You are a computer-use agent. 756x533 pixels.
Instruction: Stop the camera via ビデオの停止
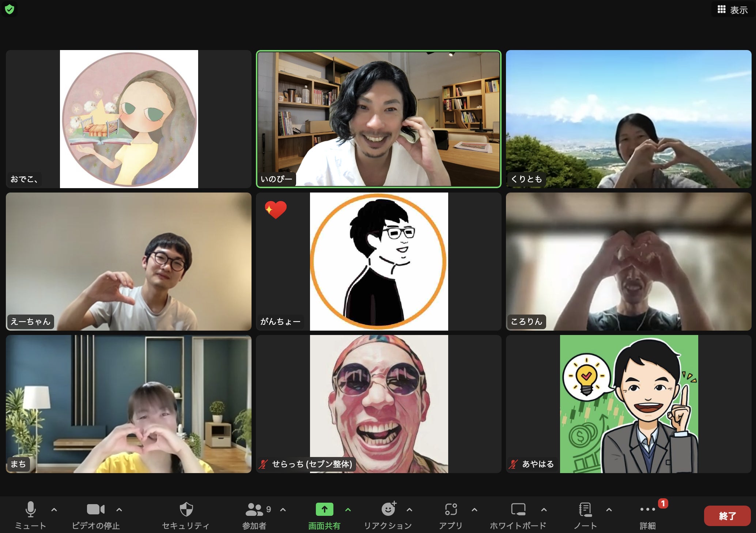point(96,509)
